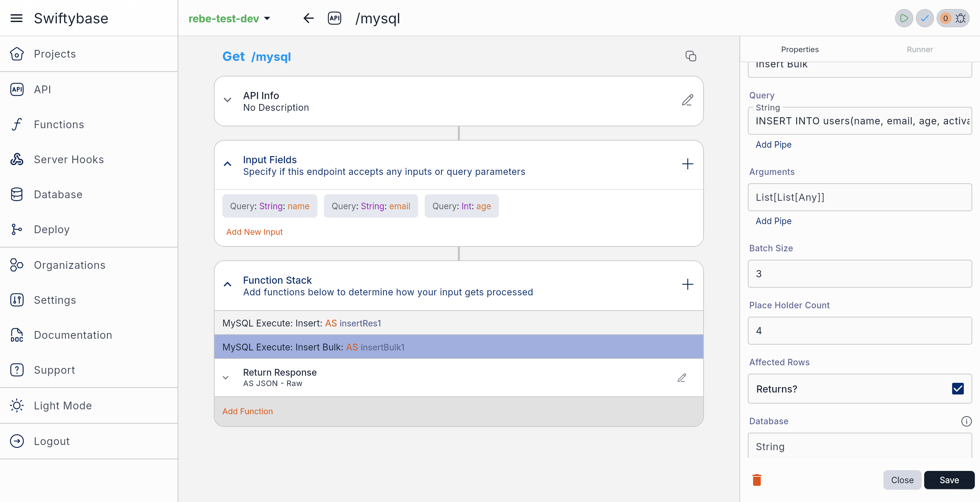Click the Projects home icon
The width and height of the screenshot is (980, 502).
click(x=17, y=54)
